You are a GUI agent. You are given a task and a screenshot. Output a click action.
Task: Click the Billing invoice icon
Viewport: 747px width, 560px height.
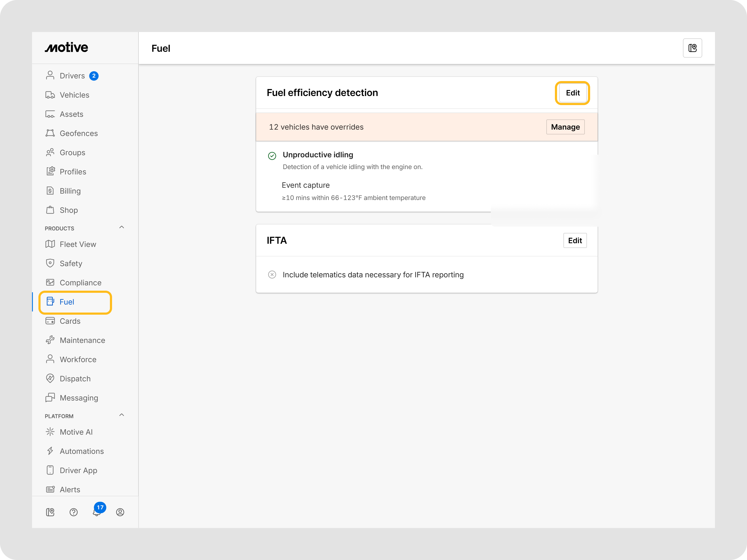coord(50,191)
